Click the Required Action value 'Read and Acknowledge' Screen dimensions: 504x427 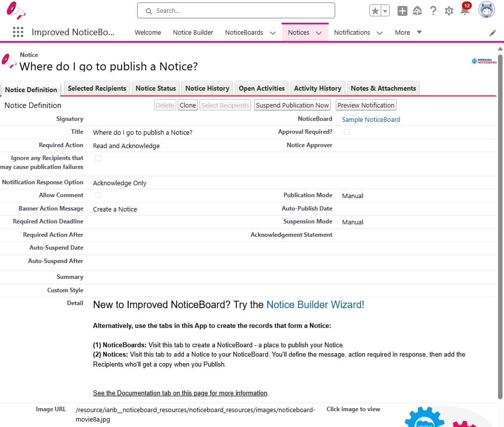pos(126,146)
